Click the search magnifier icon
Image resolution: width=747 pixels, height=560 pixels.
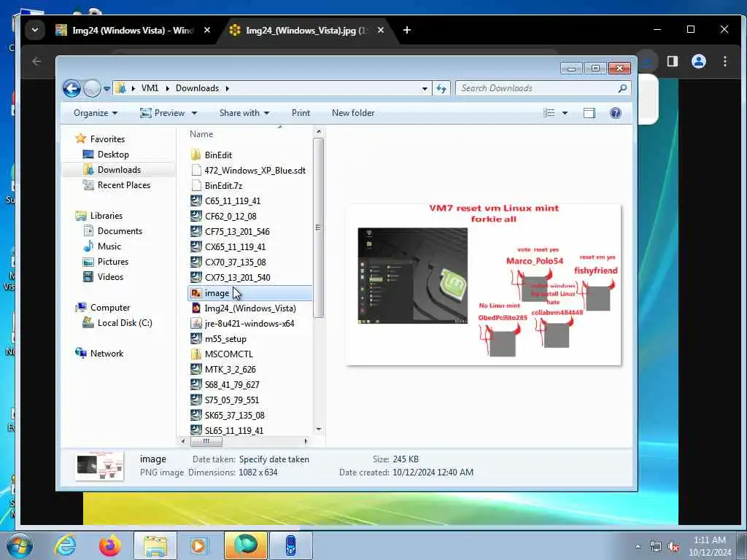(622, 88)
